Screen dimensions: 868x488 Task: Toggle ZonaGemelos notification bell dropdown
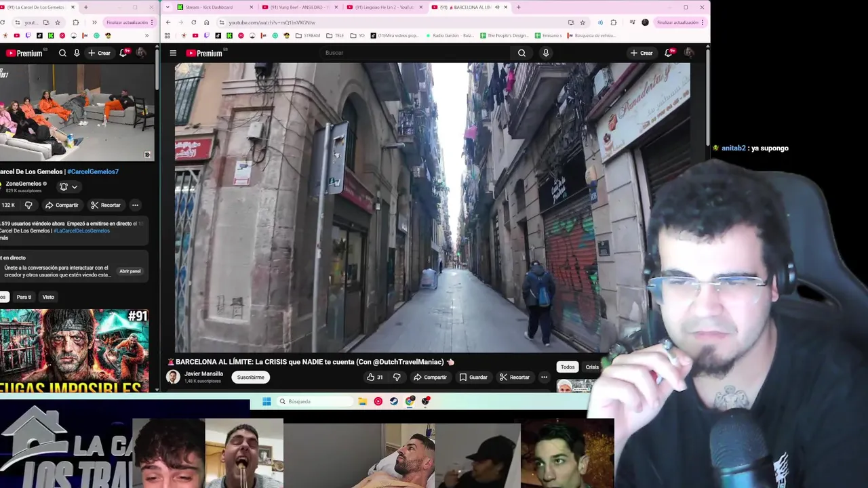pos(68,187)
